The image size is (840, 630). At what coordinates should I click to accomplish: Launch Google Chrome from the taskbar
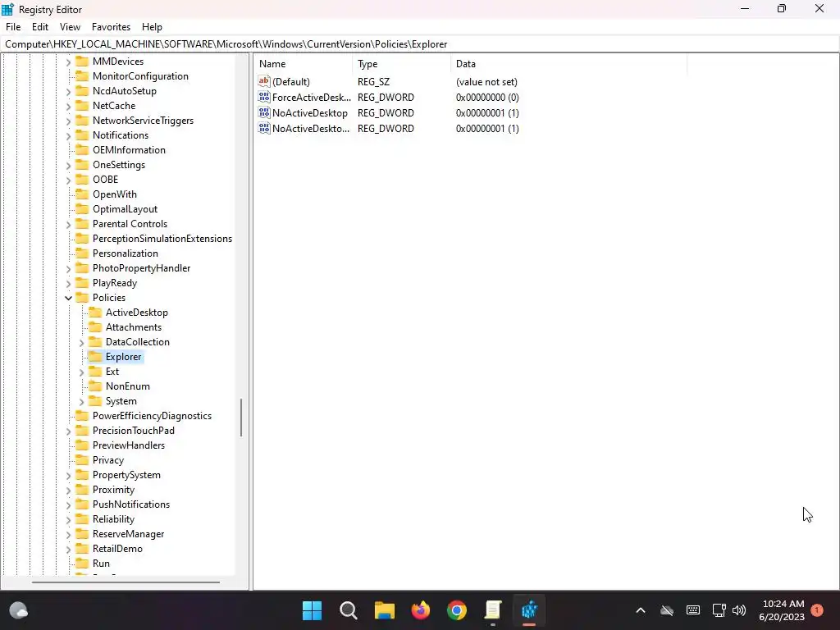coord(457,610)
